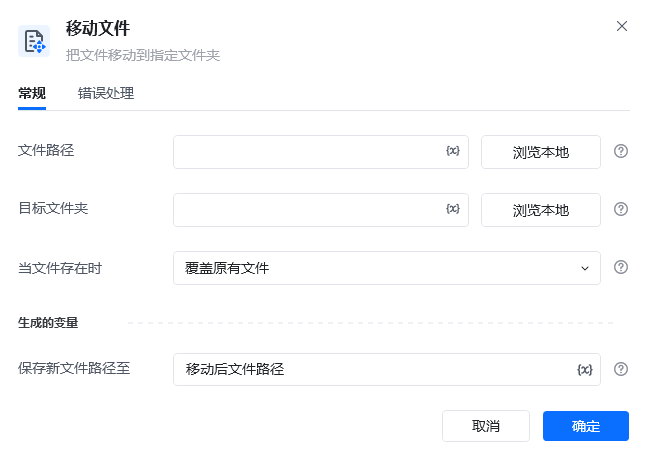Click 浏览本地 button for 文件路径
The image size is (648, 461).
(x=541, y=152)
